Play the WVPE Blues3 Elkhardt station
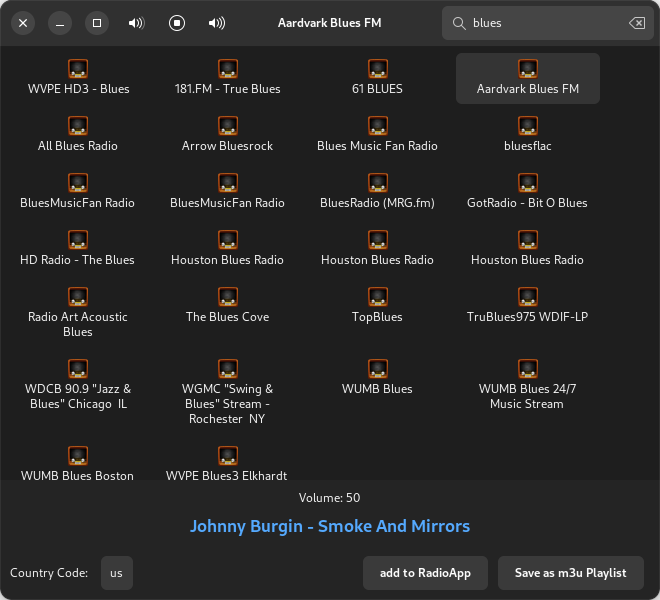The width and height of the screenshot is (660, 600). [228, 464]
